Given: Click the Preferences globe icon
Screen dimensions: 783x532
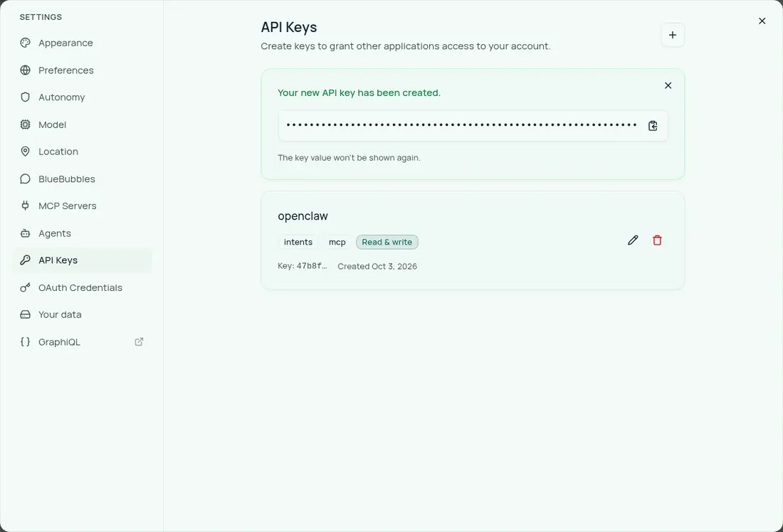Looking at the screenshot, I should [x=25, y=70].
